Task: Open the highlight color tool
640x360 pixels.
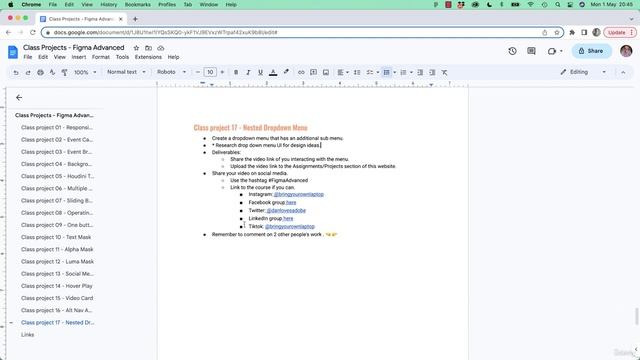Action: click(286, 72)
